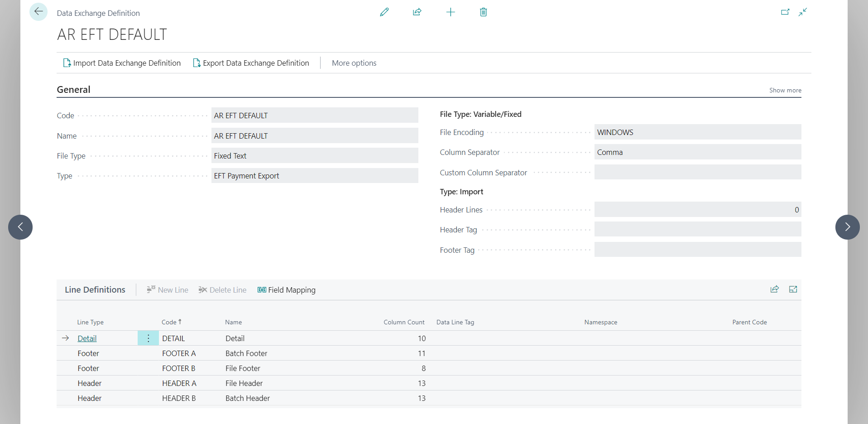Open the Line Definitions section heading

pos(95,289)
